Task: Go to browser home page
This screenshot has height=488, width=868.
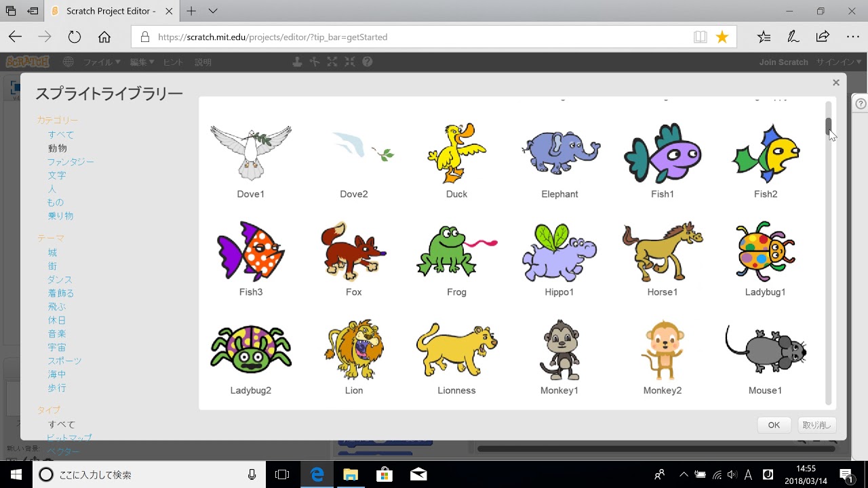Action: tap(104, 37)
